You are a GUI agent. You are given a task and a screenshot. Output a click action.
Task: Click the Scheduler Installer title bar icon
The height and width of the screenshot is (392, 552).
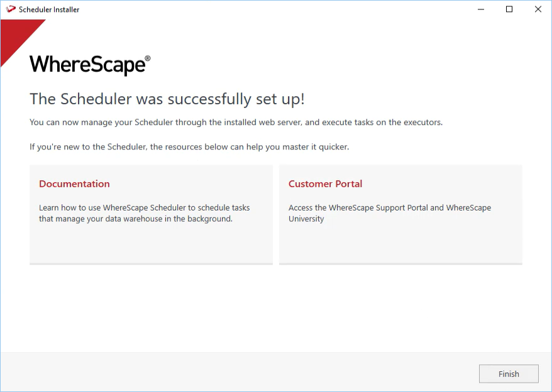click(11, 9)
